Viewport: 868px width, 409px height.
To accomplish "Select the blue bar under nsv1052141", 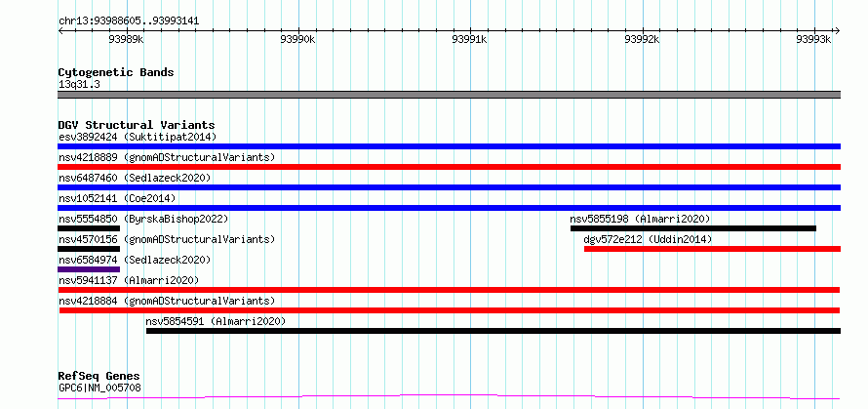I will pyautogui.click(x=449, y=208).
